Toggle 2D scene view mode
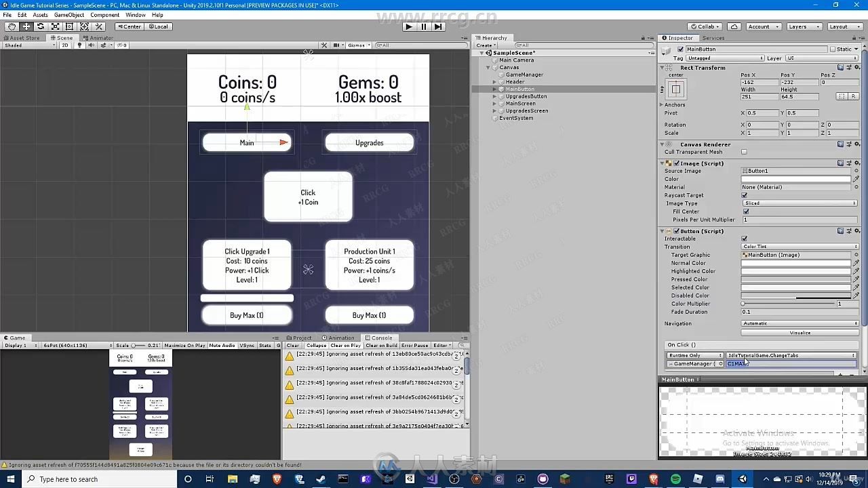This screenshot has width=868, height=488. 65,45
